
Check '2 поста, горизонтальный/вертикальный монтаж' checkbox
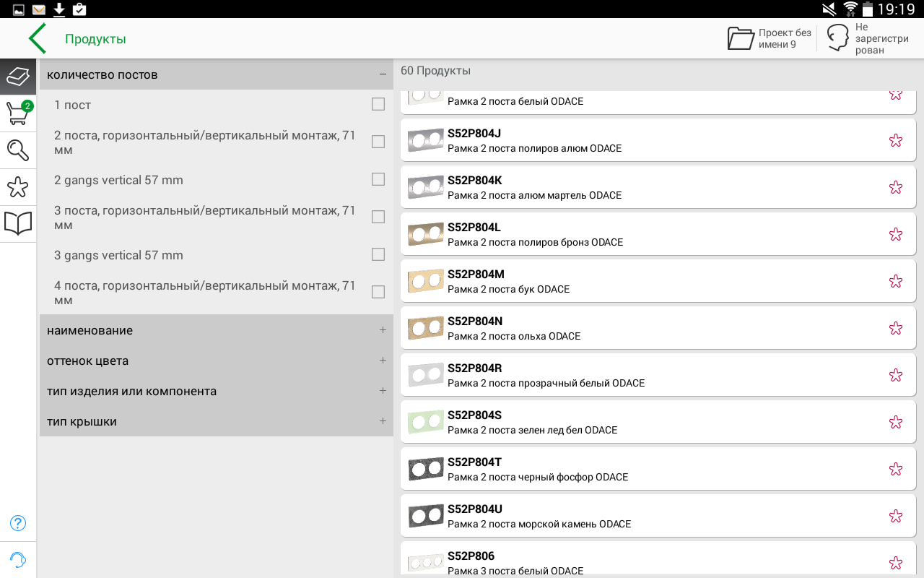point(378,142)
